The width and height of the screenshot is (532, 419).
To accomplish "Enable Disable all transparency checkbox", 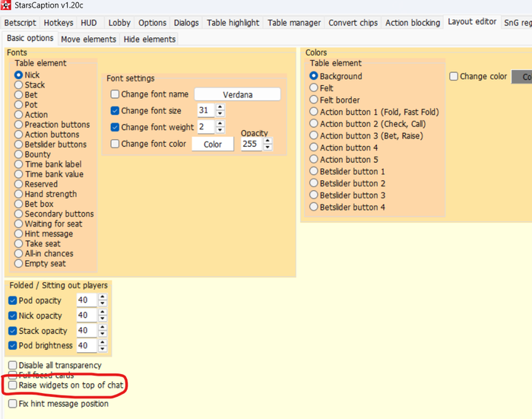I will 13,365.
